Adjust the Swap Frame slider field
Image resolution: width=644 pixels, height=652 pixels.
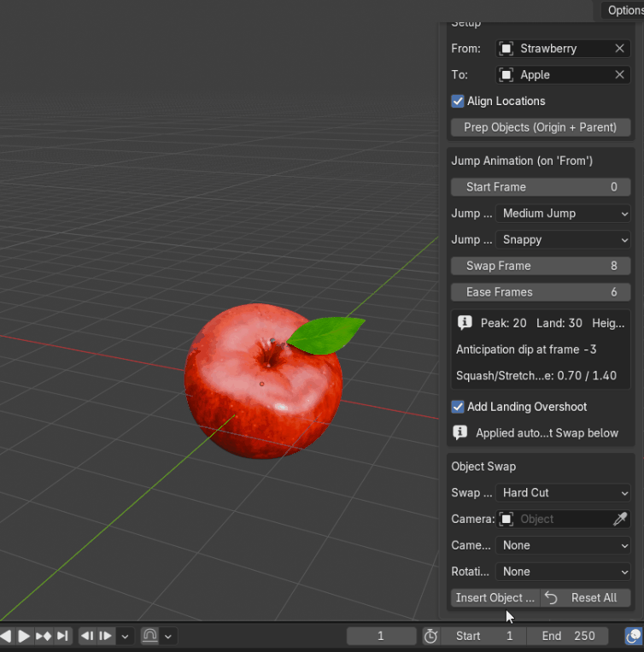click(x=541, y=266)
